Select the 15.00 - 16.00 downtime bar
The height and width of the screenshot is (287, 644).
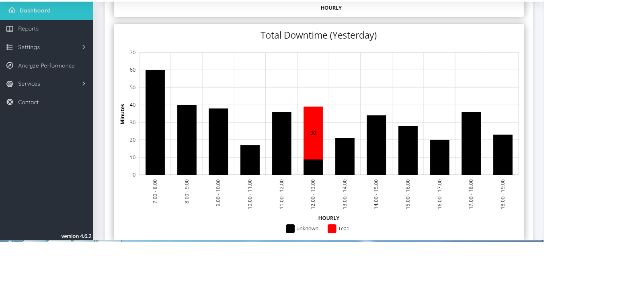408,150
